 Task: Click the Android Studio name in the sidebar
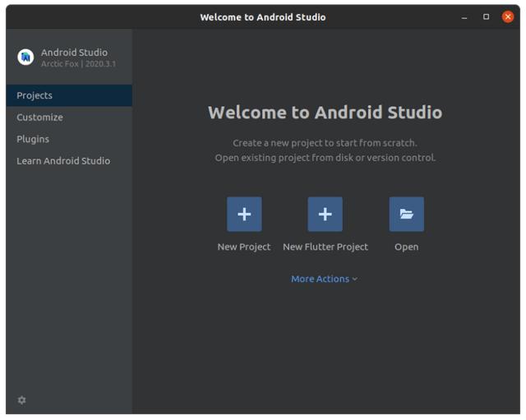coord(74,53)
